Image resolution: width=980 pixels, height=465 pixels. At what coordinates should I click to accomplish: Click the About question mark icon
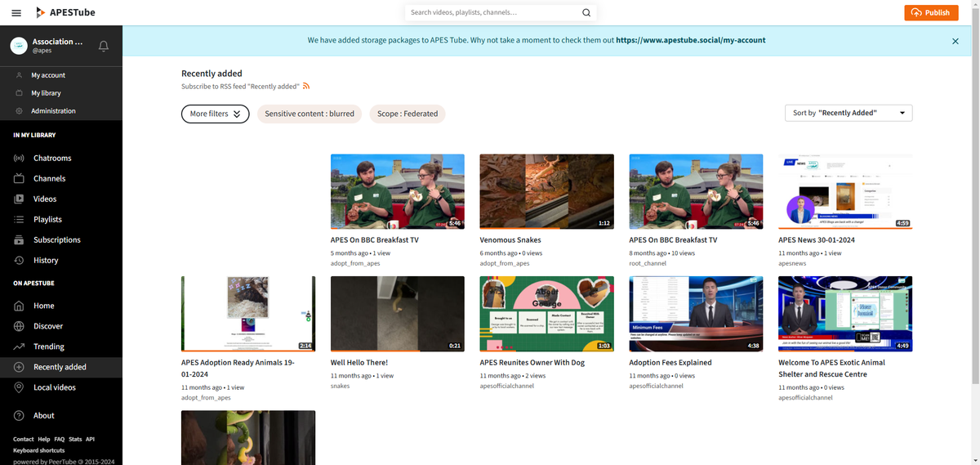[x=19, y=415]
